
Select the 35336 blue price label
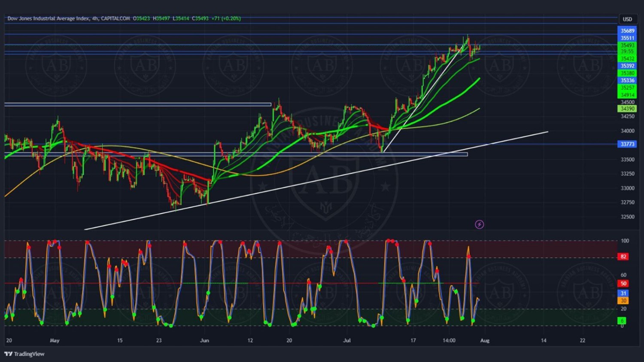pos(627,81)
